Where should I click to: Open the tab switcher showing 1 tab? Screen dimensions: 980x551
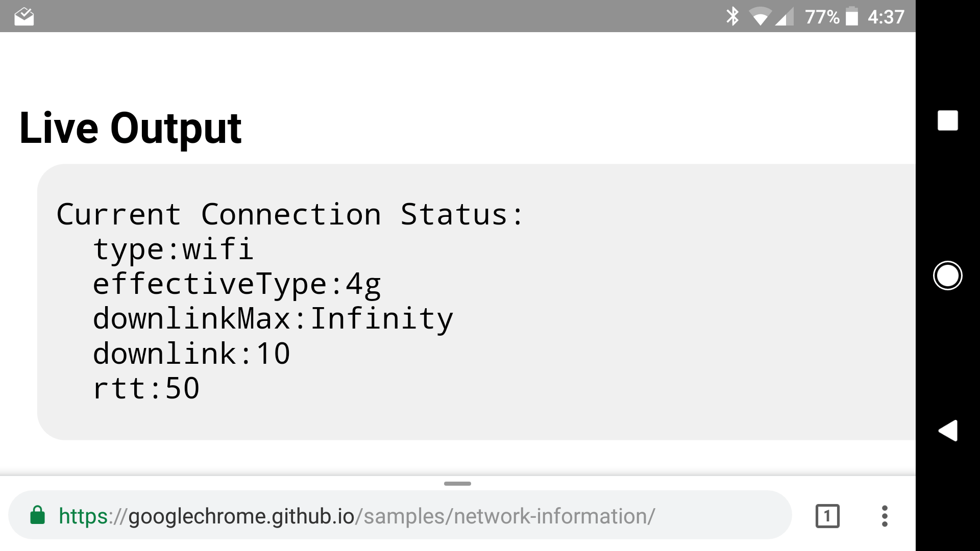(827, 516)
